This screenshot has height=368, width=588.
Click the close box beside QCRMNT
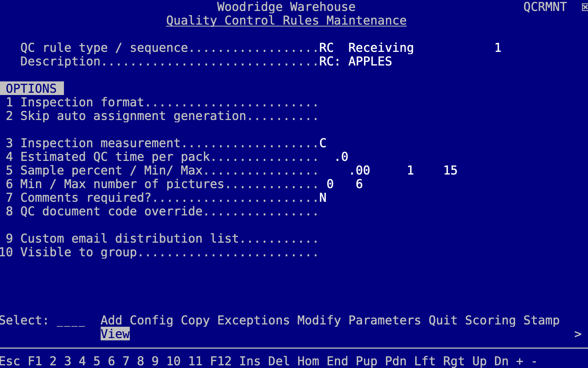pyautogui.click(x=585, y=7)
